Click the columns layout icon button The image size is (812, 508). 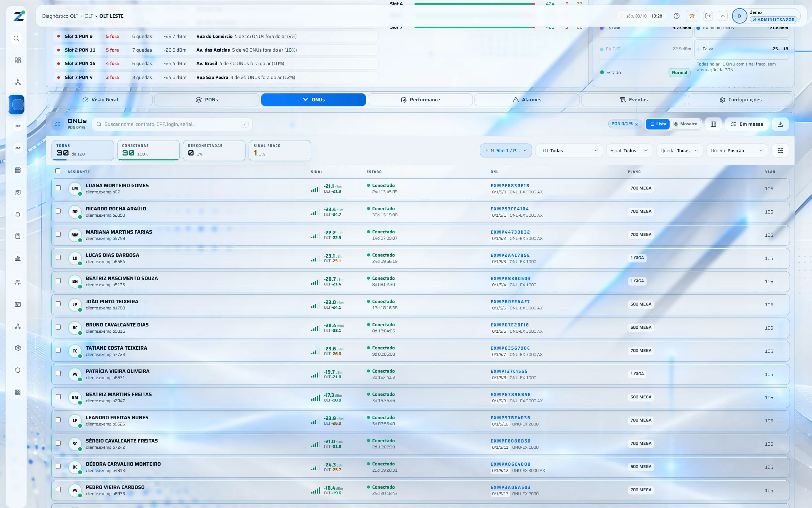(713, 124)
